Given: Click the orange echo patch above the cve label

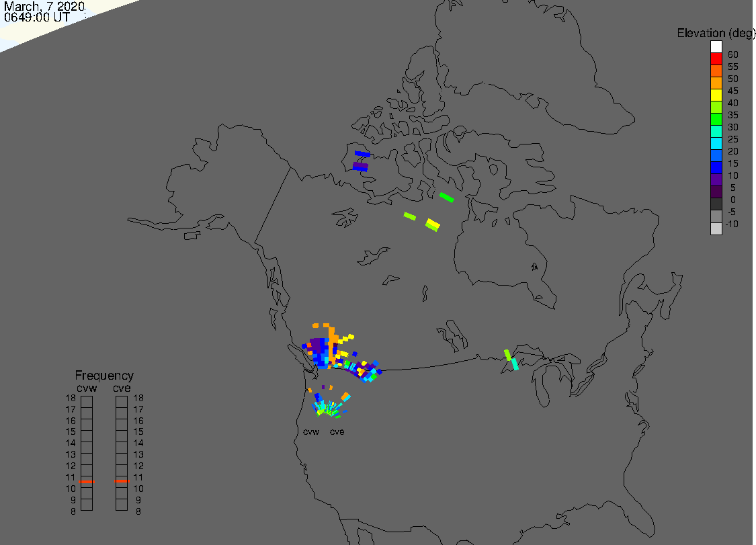Looking at the screenshot, I should [345, 396].
